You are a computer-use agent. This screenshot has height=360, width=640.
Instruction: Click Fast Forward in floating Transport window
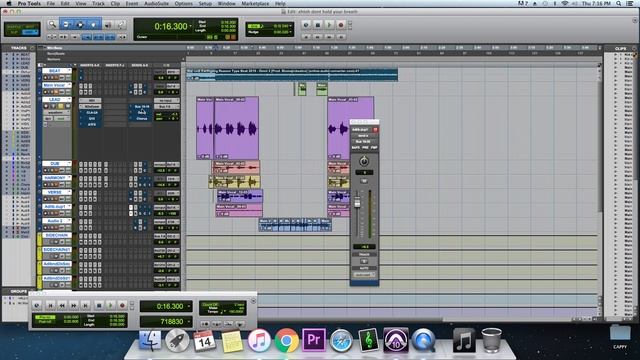[74, 305]
